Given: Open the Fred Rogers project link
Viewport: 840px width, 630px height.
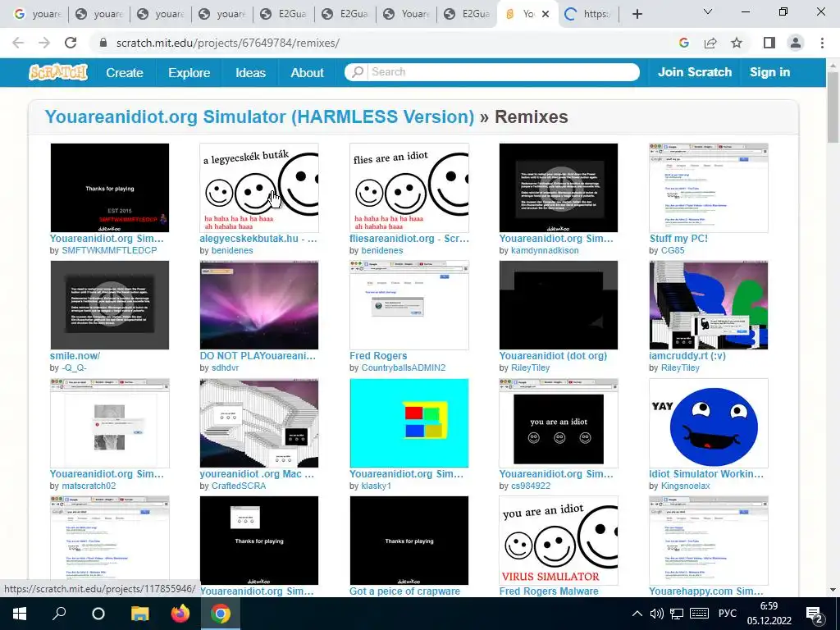Looking at the screenshot, I should pos(378,356).
